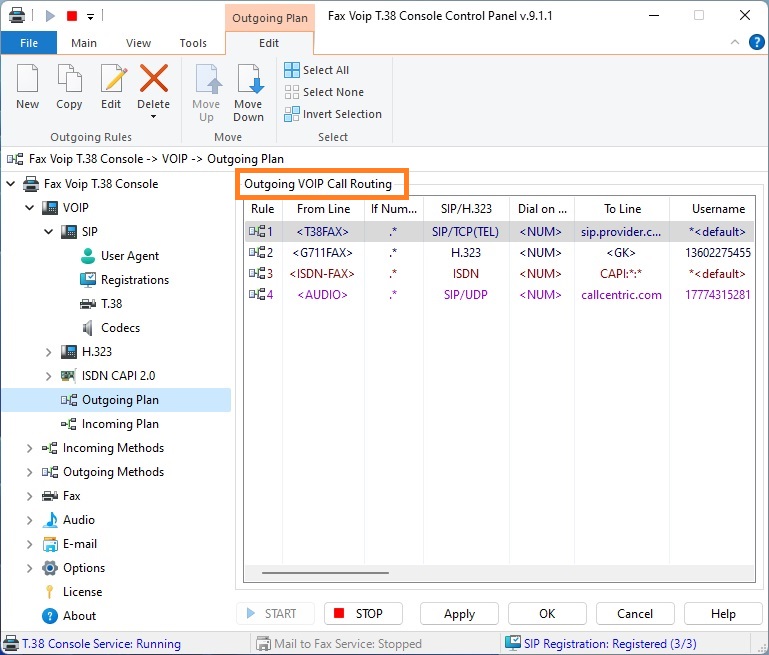This screenshot has width=769, height=655.
Task: Expand the Outgoing Methods tree node
Action: 29,472
